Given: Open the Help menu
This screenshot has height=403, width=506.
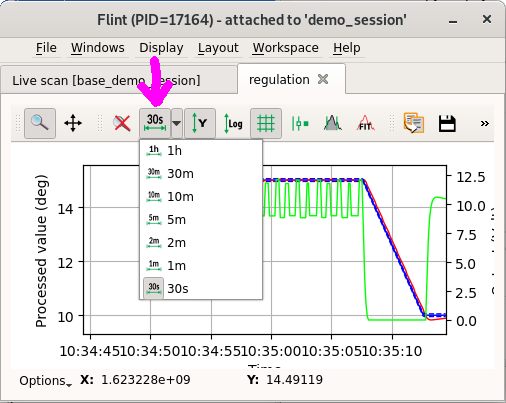Looking at the screenshot, I should [347, 48].
